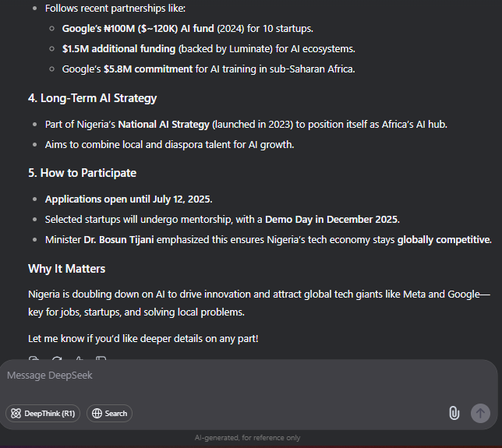Click "Applications open until July 12, 2025"
This screenshot has height=448, width=502.
tap(128, 199)
